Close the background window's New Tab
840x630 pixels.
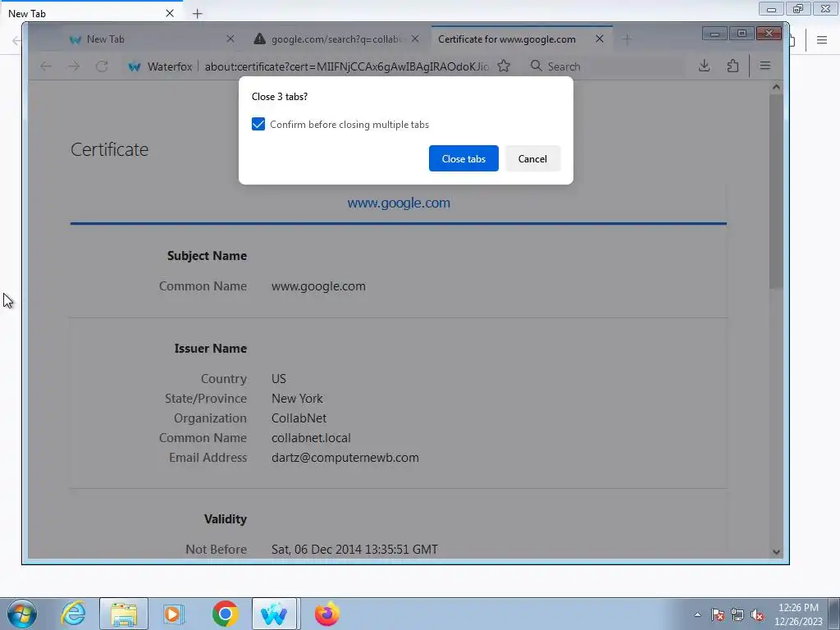click(x=170, y=13)
